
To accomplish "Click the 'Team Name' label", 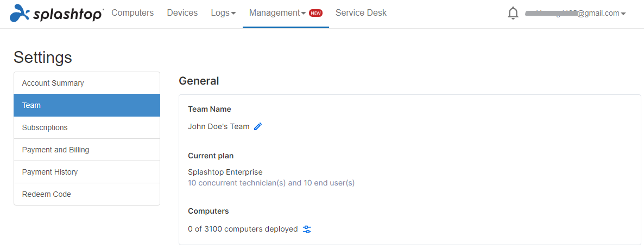I will pos(210,109).
